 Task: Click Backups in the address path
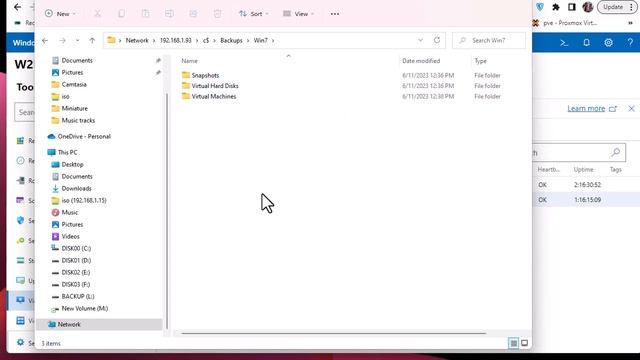point(231,40)
